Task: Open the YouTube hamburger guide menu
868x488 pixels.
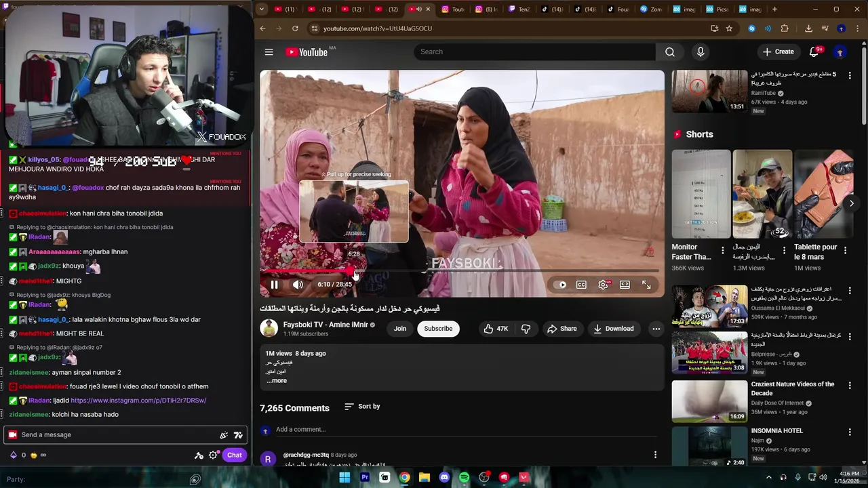Action: [269, 52]
